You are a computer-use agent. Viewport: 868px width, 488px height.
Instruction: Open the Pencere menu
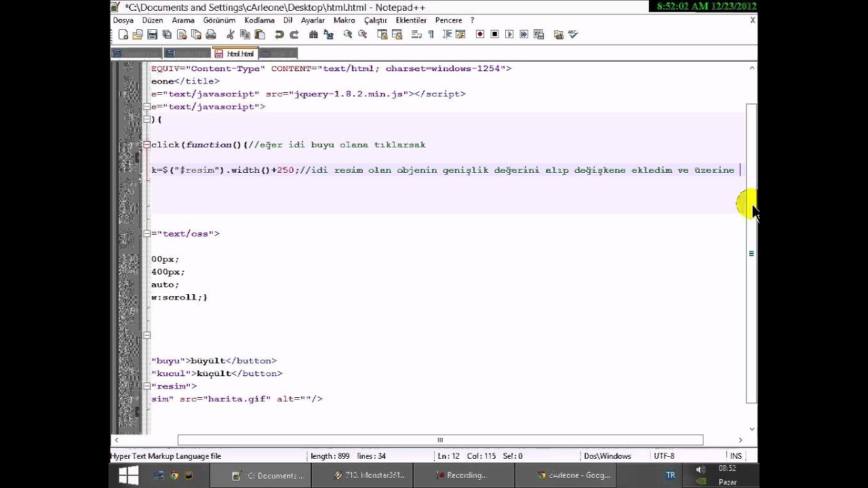coord(449,20)
